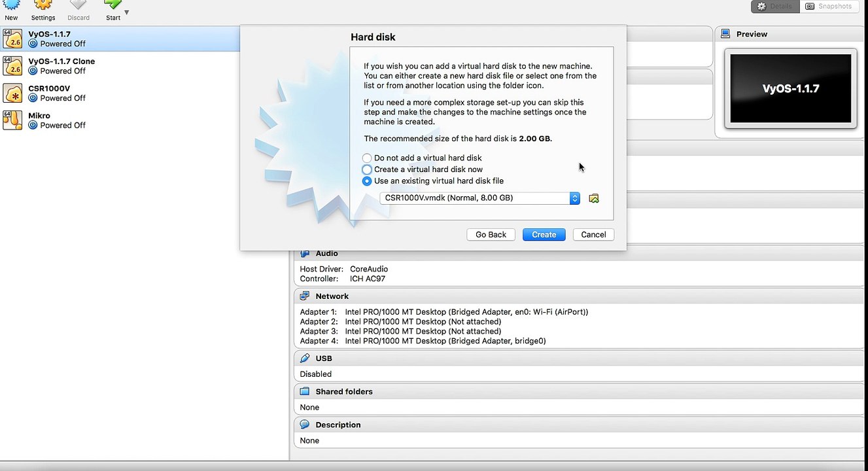Viewport: 868px width, 471px height.
Task: Click Powered Off status icon for VyOS-1.1.7 Clone
Action: (x=33, y=71)
